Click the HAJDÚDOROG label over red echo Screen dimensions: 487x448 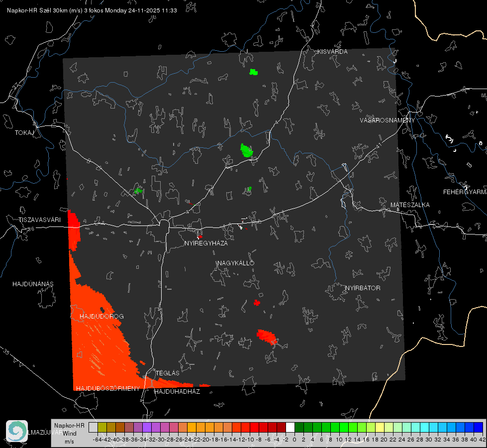(x=101, y=316)
